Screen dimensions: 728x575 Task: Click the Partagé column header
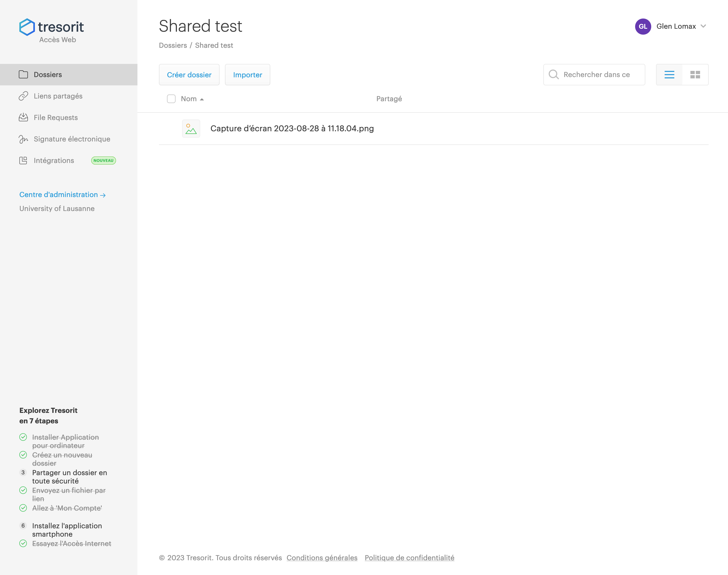tap(389, 99)
